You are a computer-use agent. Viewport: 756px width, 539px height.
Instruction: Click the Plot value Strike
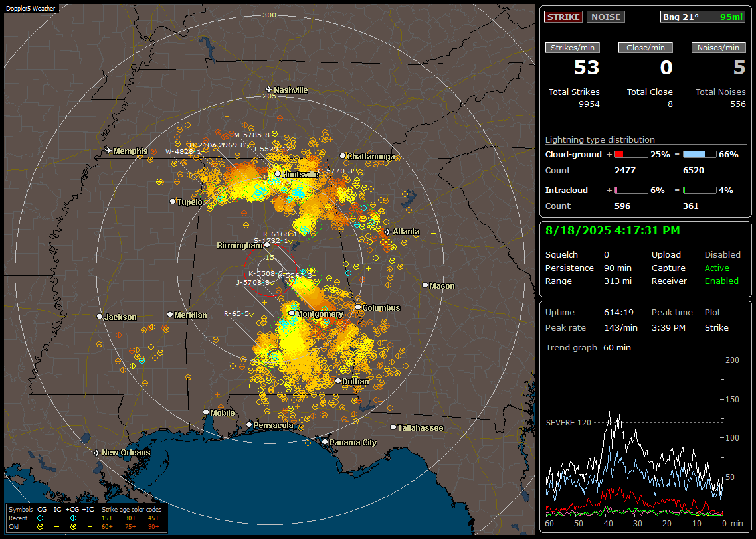coord(716,327)
